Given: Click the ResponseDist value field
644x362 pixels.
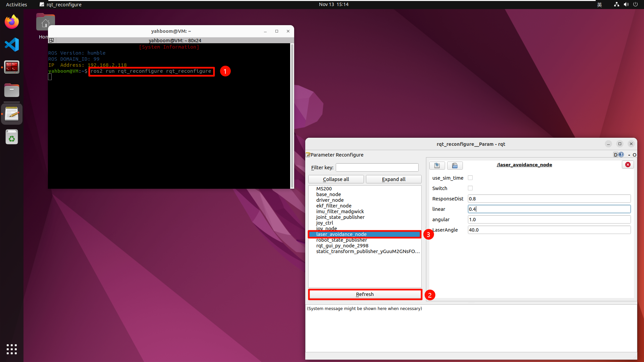Looking at the screenshot, I should 549,199.
